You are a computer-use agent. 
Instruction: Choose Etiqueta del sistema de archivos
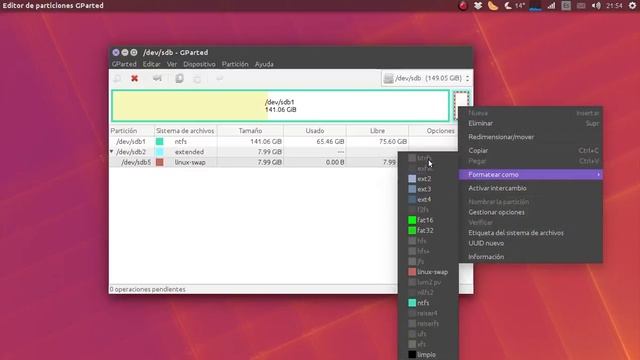(530, 233)
